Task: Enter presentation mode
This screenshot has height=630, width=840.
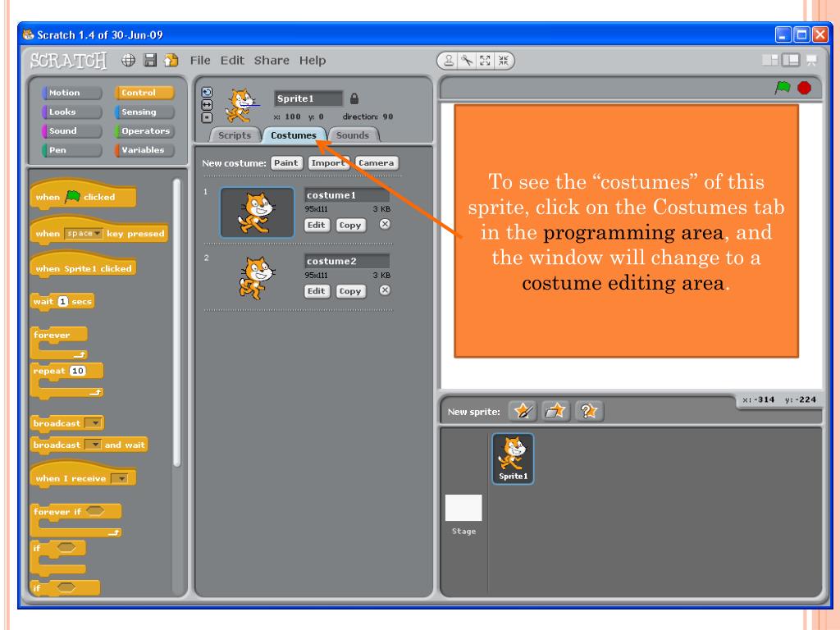Action: 811,60
